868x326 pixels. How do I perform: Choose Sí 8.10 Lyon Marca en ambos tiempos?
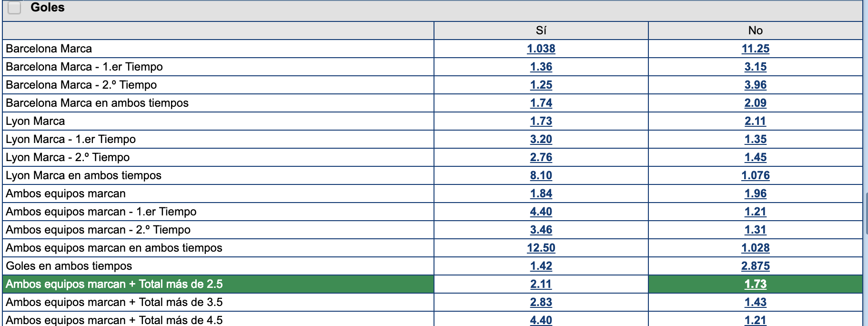[x=541, y=175]
